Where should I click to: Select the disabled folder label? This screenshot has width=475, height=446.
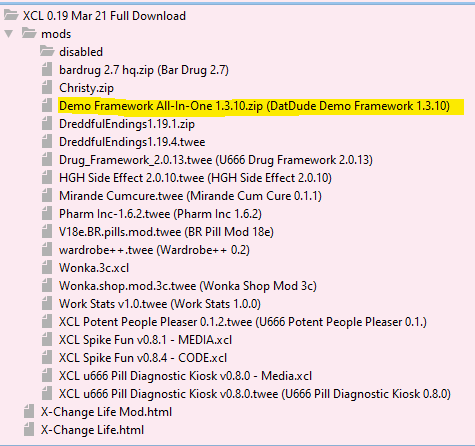81,52
